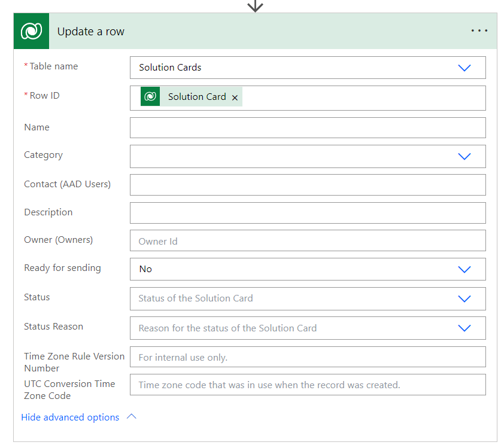
Task: Open the Ready for sending dropdown
Action: tap(464, 269)
